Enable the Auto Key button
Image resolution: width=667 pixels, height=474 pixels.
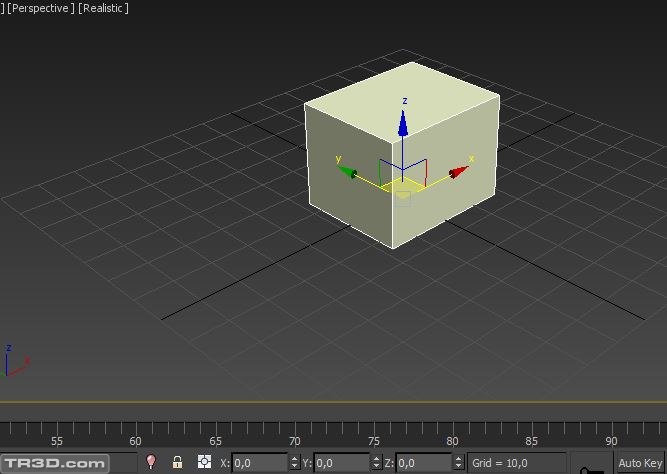(x=639, y=463)
